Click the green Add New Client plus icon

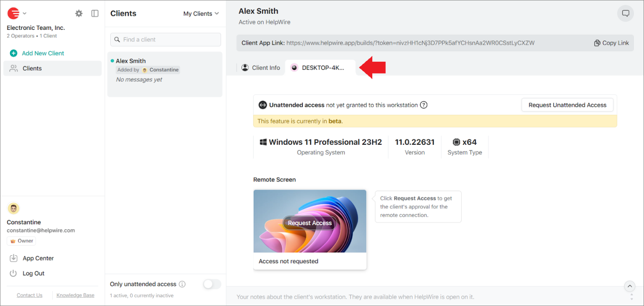13,53
